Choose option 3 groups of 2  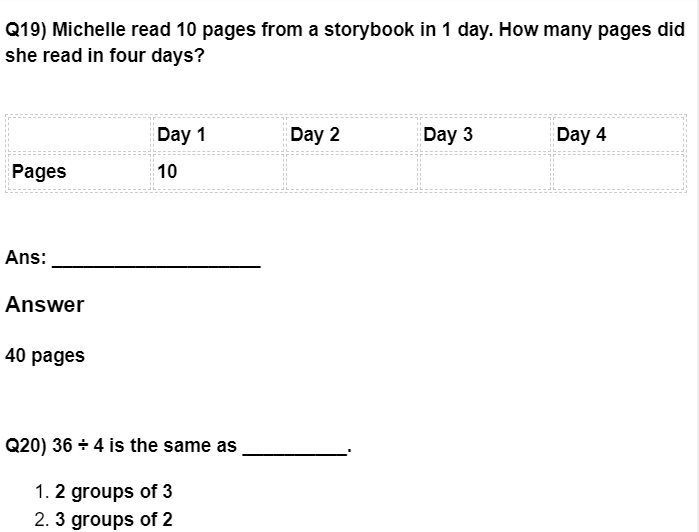pos(113,519)
